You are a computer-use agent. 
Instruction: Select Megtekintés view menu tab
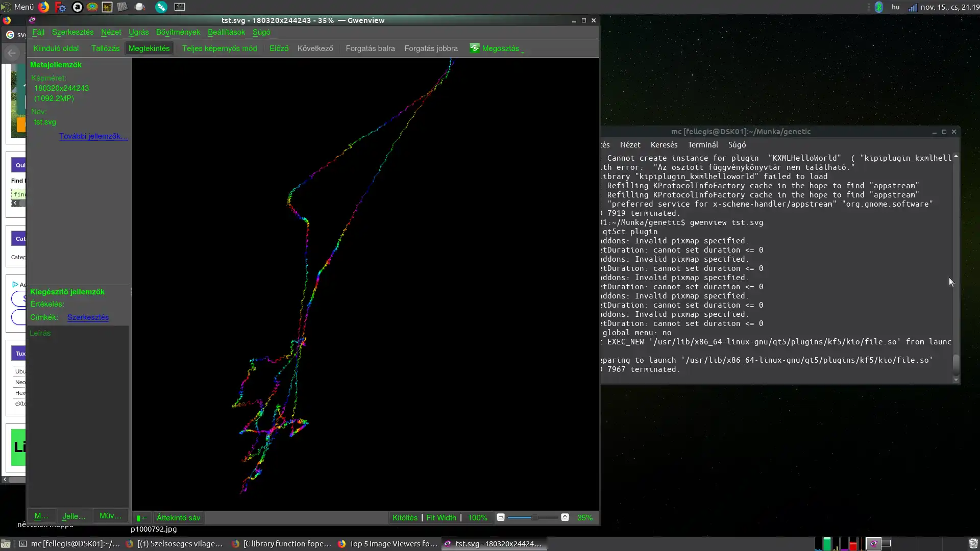[x=149, y=48]
